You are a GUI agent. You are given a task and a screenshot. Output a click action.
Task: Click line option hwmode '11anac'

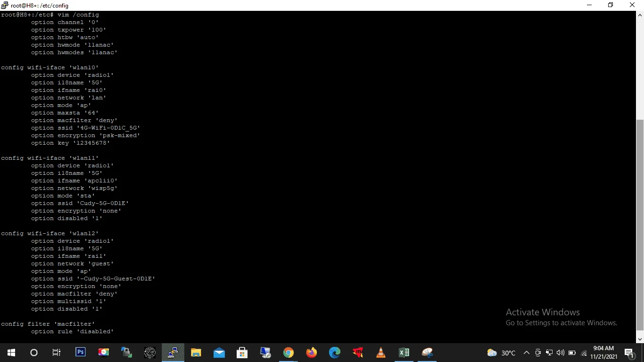(x=73, y=45)
